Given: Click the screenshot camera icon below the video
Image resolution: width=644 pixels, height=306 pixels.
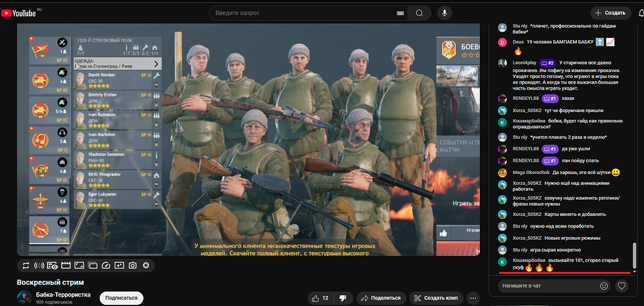Looking at the screenshot, I should [x=132, y=265].
